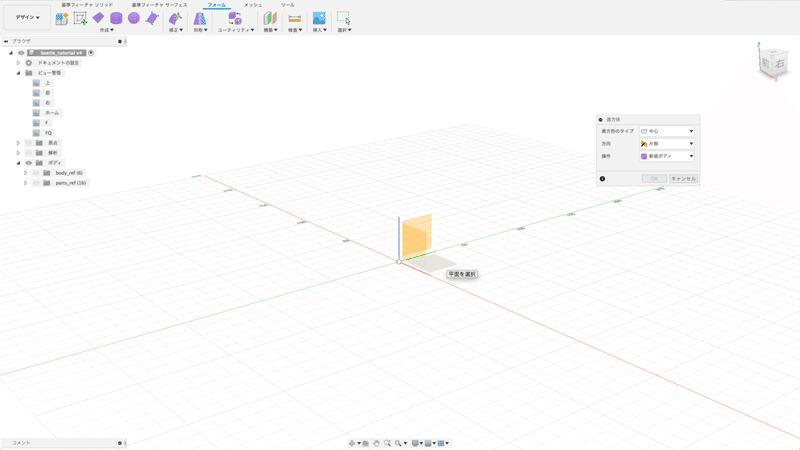Open the 選択 Select menu
This screenshot has width=800, height=450.
point(344,30)
